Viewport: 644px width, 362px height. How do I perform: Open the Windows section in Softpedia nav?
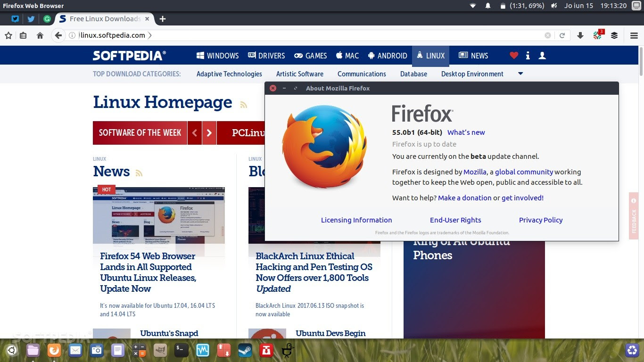(217, 56)
